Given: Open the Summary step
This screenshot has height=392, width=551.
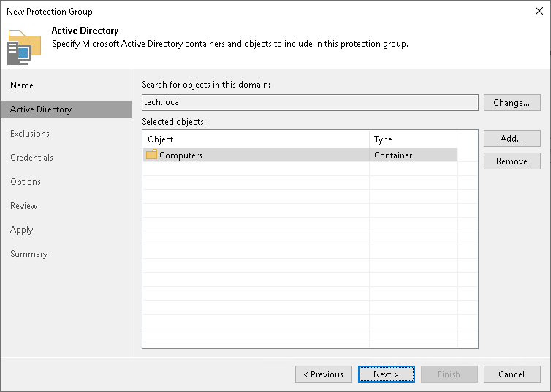Looking at the screenshot, I should (x=28, y=254).
